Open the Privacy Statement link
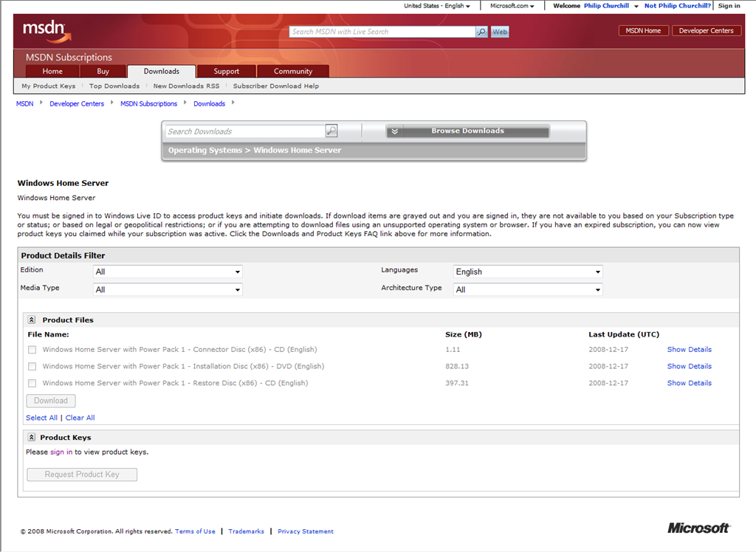 305,531
